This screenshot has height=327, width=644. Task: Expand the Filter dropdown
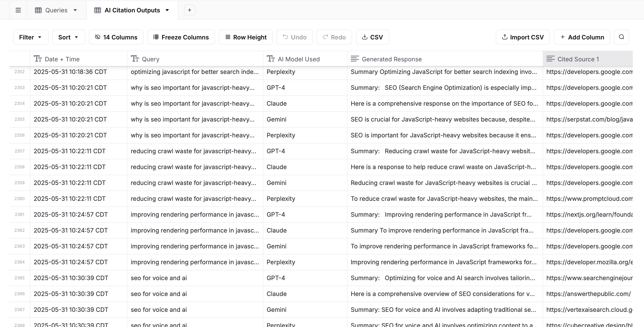[x=31, y=37]
